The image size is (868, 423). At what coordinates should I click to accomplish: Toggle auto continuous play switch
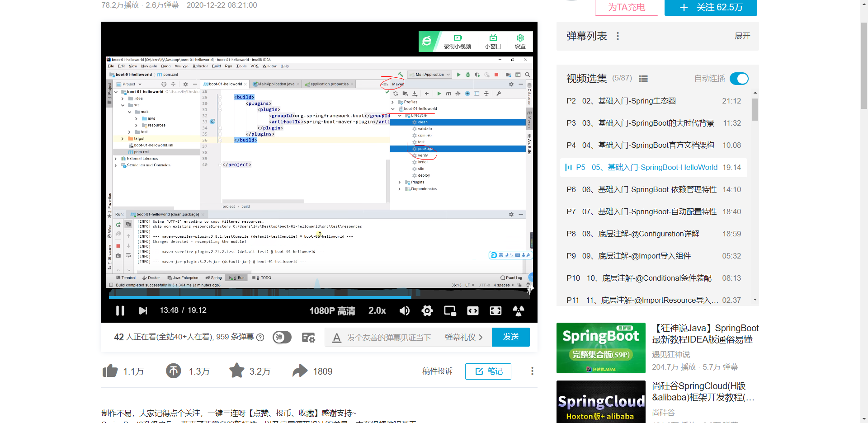pos(739,79)
